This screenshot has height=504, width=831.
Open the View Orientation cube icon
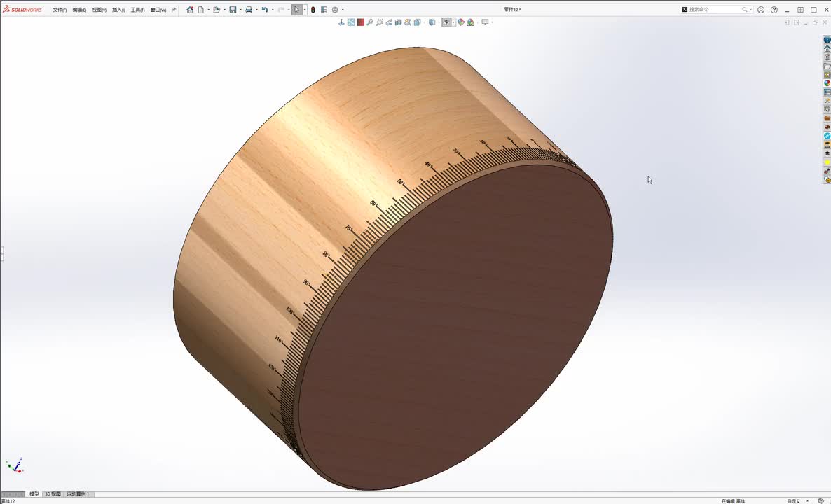[x=417, y=22]
